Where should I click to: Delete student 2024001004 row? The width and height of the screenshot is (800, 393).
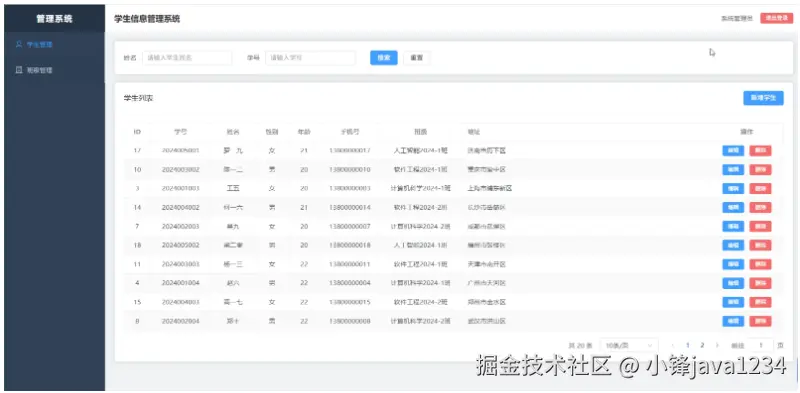[760, 283]
